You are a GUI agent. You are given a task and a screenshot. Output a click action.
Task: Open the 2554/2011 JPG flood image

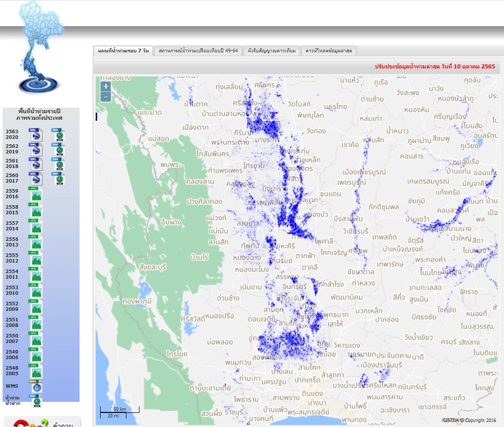[x=35, y=274]
